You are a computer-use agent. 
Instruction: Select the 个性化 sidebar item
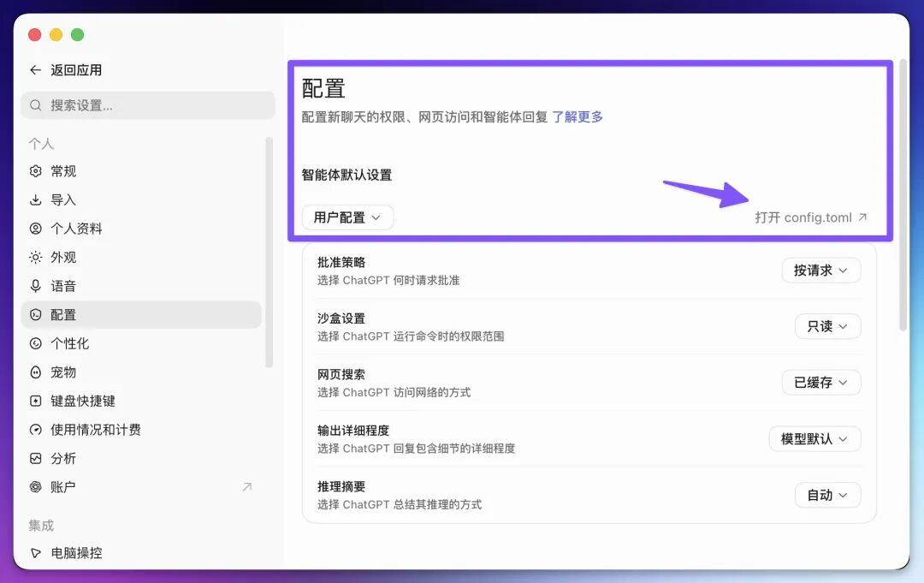coord(141,343)
